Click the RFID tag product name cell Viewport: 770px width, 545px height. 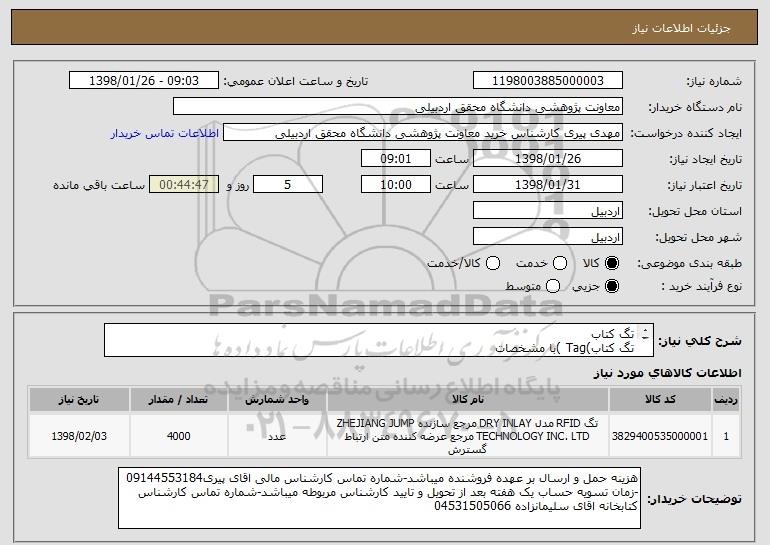click(468, 436)
